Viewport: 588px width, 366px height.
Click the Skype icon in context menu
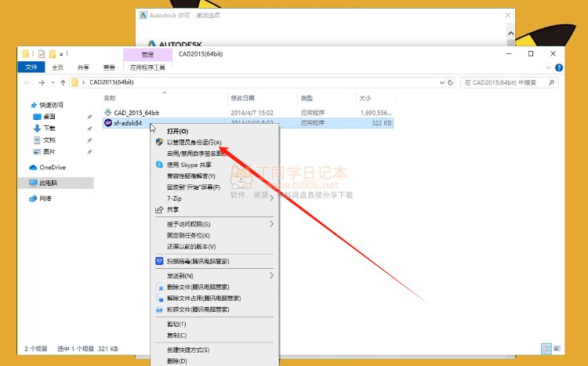click(x=159, y=165)
